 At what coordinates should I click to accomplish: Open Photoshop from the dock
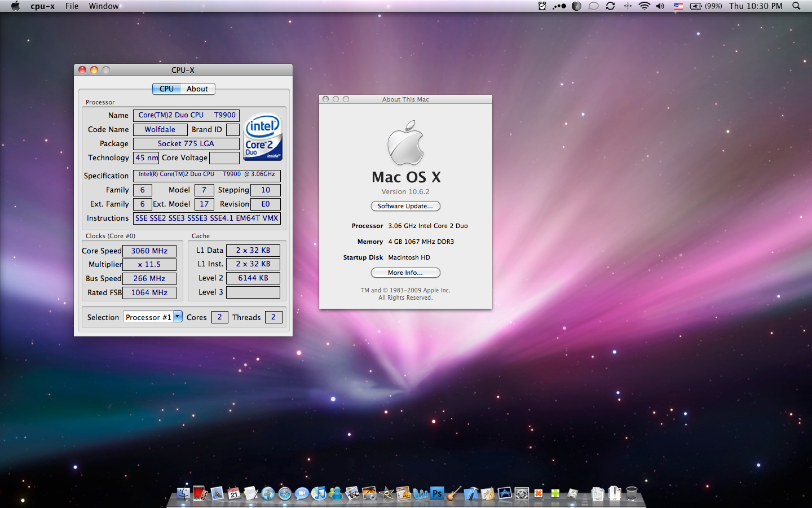pos(437,493)
